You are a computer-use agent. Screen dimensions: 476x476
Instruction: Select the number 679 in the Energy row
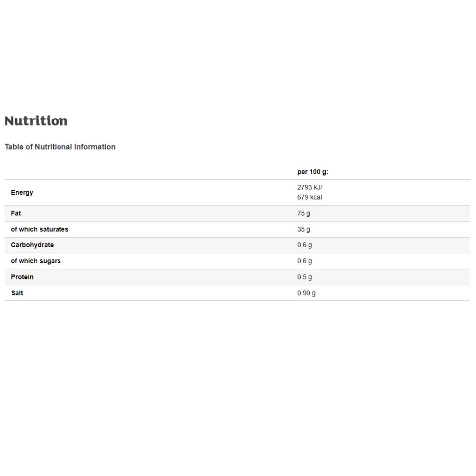coord(303,197)
